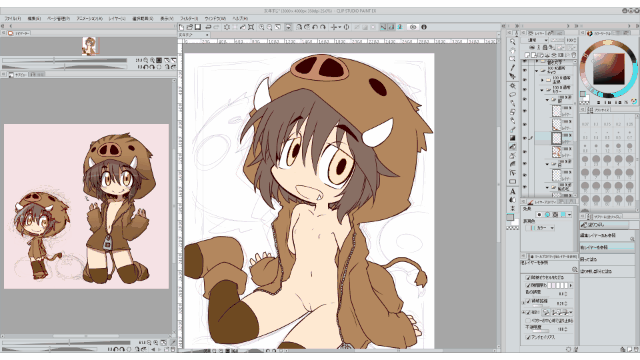Select the Hand move tool in the tool palette

click(x=513, y=51)
